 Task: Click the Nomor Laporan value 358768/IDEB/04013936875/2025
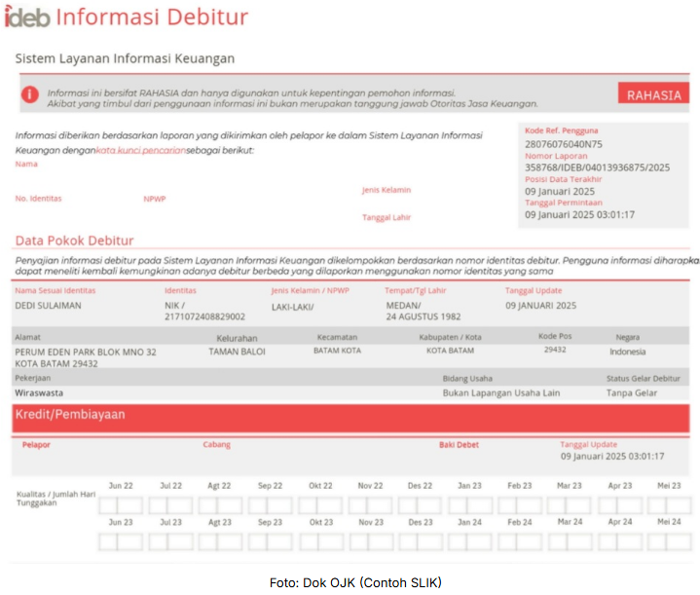point(597,167)
